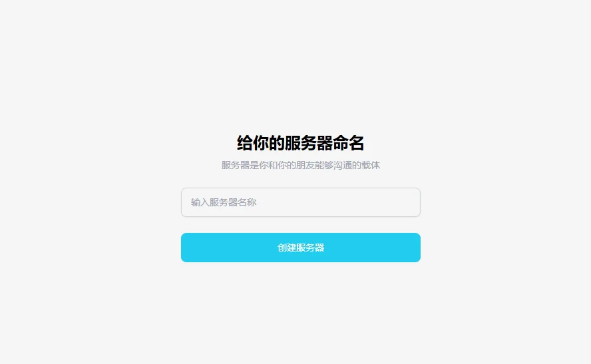Place cursor in the server name textbox
The image size is (591, 364).
point(300,202)
